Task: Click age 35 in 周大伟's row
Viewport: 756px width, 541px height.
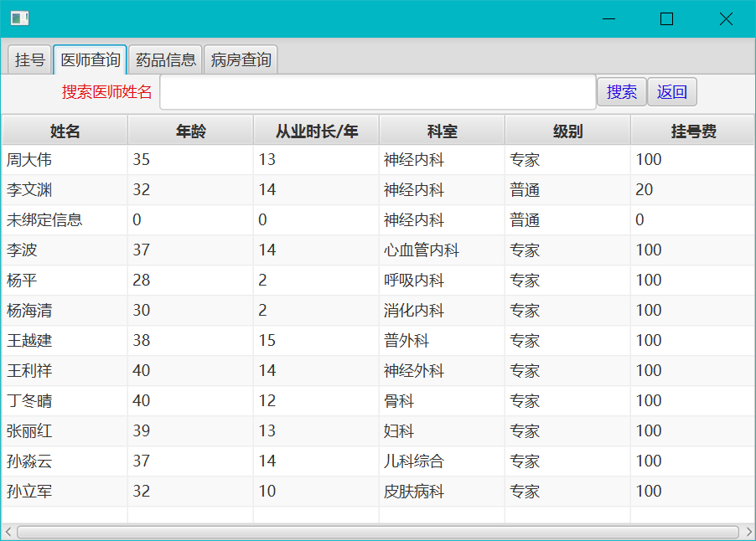Action: (190, 159)
